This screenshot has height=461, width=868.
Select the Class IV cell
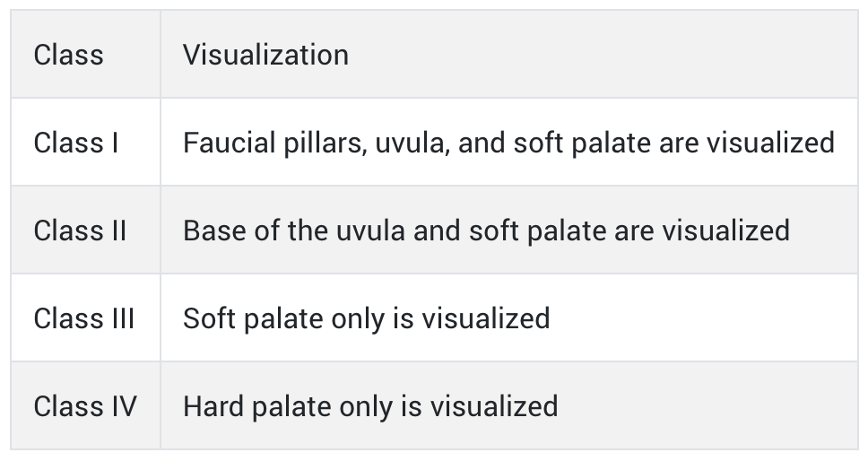pyautogui.click(x=85, y=407)
